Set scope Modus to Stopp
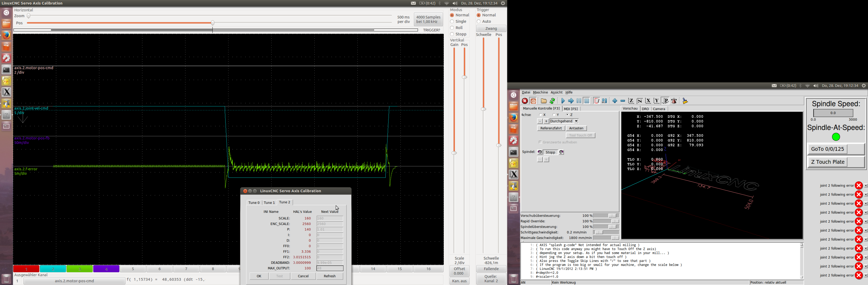This screenshot has height=285, width=868. click(459, 34)
